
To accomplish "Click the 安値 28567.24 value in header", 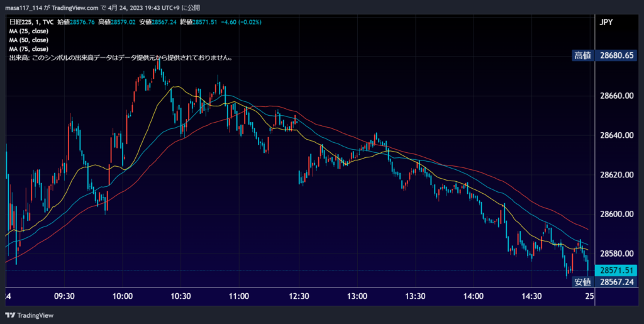I will 158,22.
